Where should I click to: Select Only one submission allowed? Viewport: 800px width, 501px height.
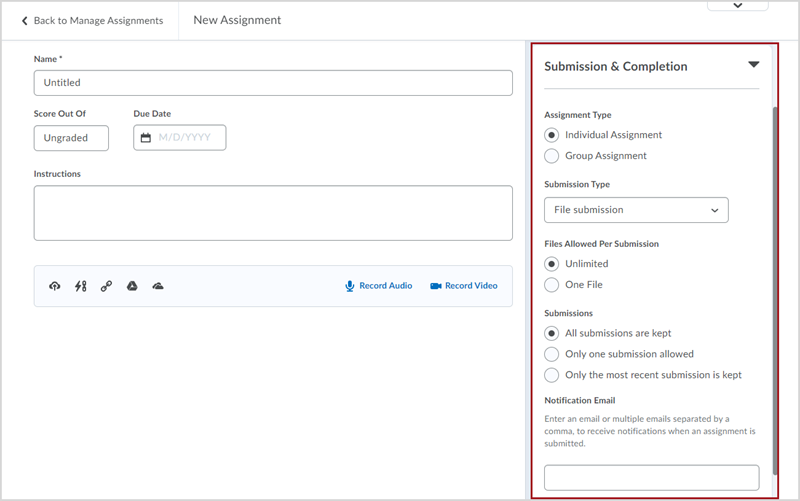[552, 354]
